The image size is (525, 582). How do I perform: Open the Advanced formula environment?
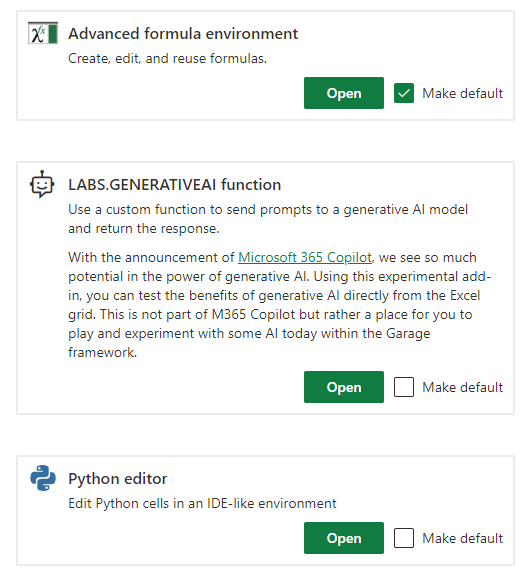point(344,93)
